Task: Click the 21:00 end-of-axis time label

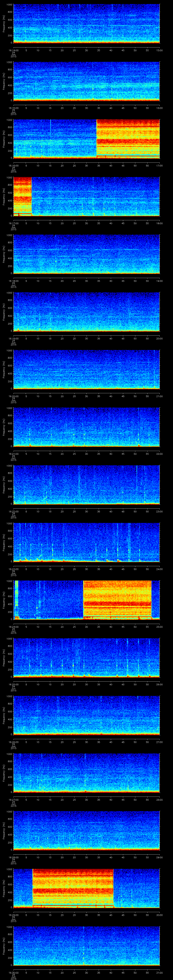Action: click(160, 396)
